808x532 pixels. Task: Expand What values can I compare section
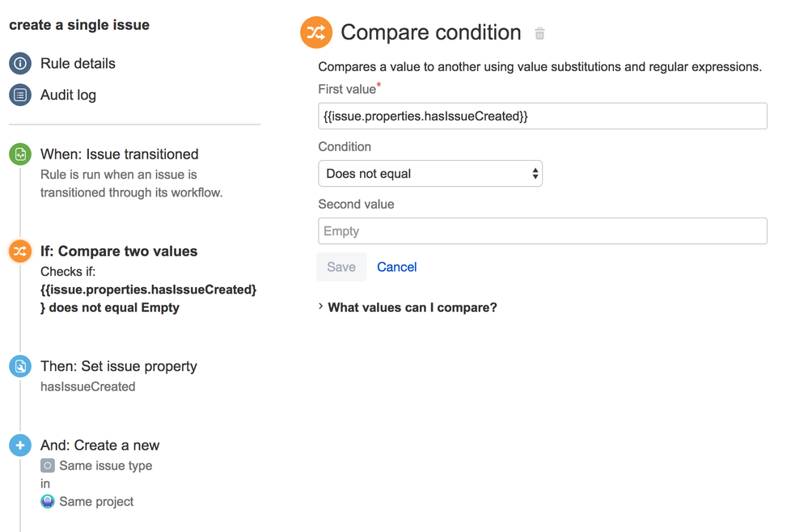point(412,307)
